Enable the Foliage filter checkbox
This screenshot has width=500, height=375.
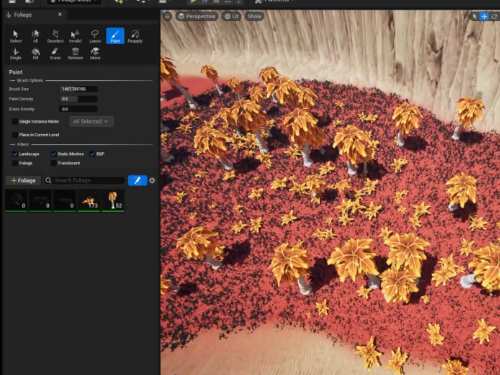14,163
